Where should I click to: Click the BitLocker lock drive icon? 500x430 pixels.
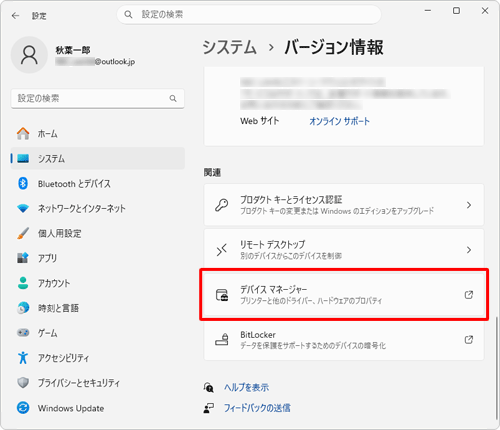[222, 340]
